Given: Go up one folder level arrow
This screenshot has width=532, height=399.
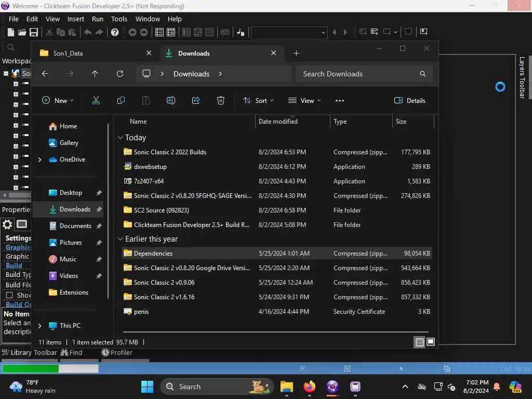Looking at the screenshot, I should tap(95, 74).
